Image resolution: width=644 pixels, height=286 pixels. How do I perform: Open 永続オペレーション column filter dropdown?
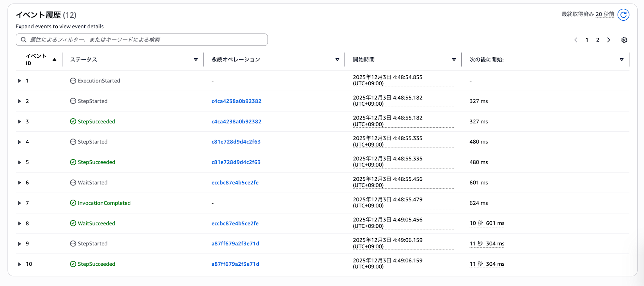337,60
